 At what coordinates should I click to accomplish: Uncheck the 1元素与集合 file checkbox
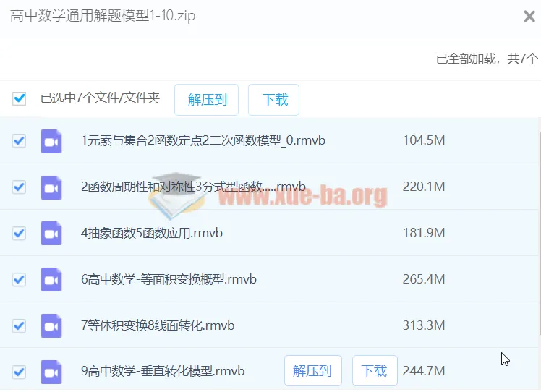[20, 140]
